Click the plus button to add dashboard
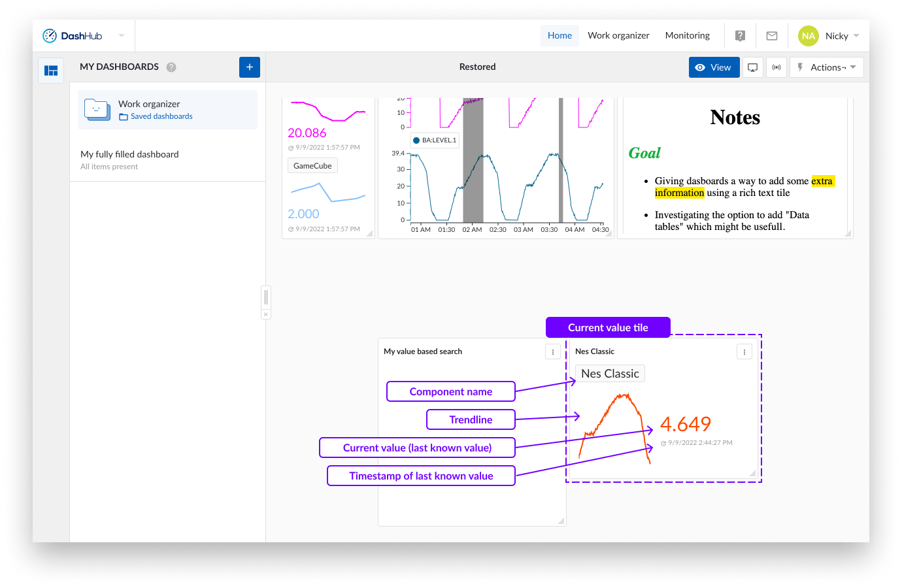The width and height of the screenshot is (902, 588). (x=250, y=67)
